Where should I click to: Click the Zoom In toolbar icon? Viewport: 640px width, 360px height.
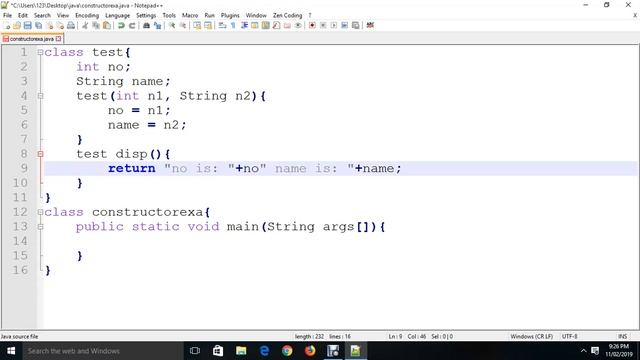(172, 25)
